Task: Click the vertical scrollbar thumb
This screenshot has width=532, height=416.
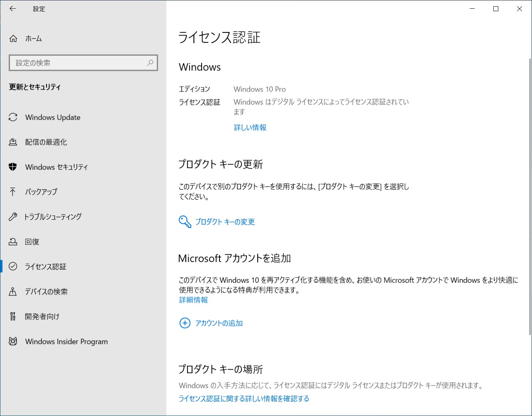Action: click(x=530, y=196)
